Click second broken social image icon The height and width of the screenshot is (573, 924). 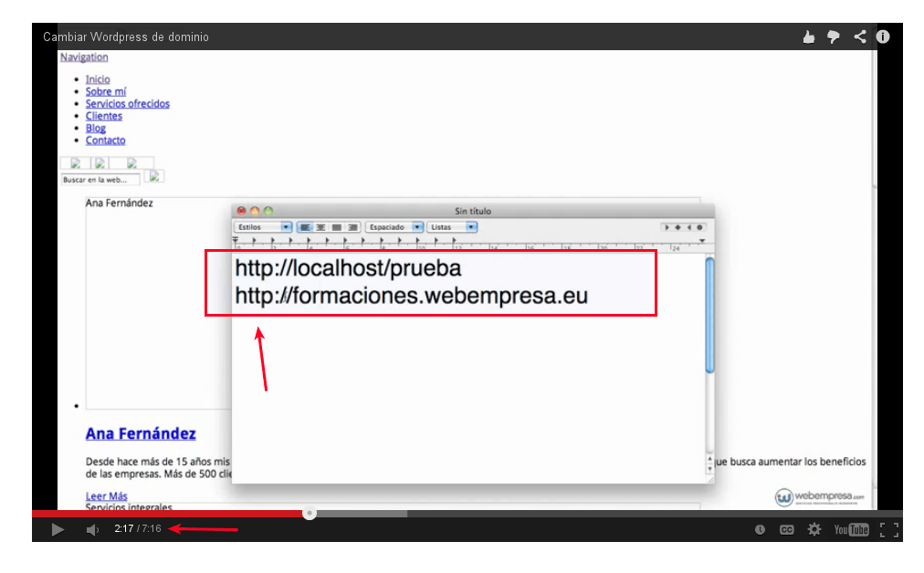point(100,163)
